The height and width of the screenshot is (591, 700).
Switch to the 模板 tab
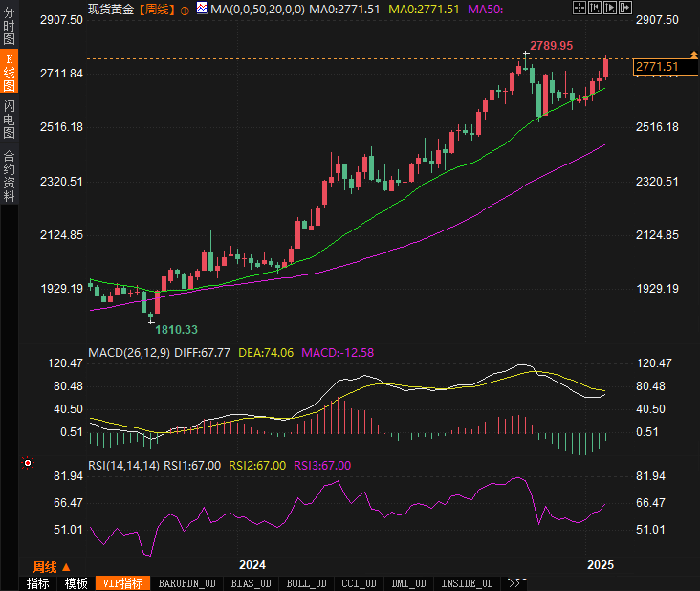point(76,583)
